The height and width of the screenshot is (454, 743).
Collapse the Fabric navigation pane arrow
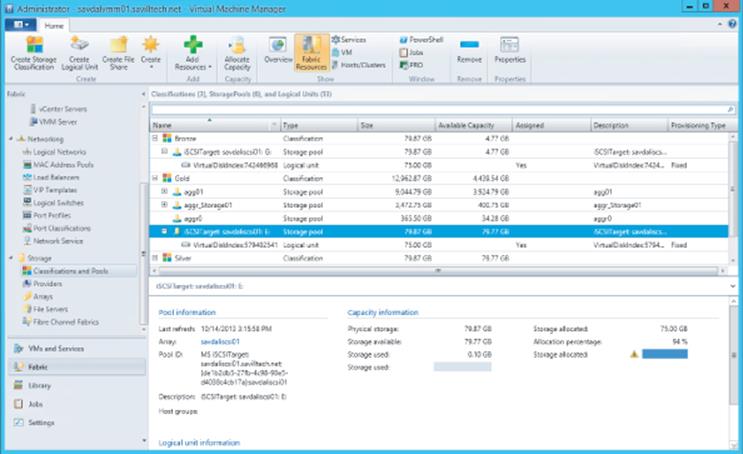143,94
